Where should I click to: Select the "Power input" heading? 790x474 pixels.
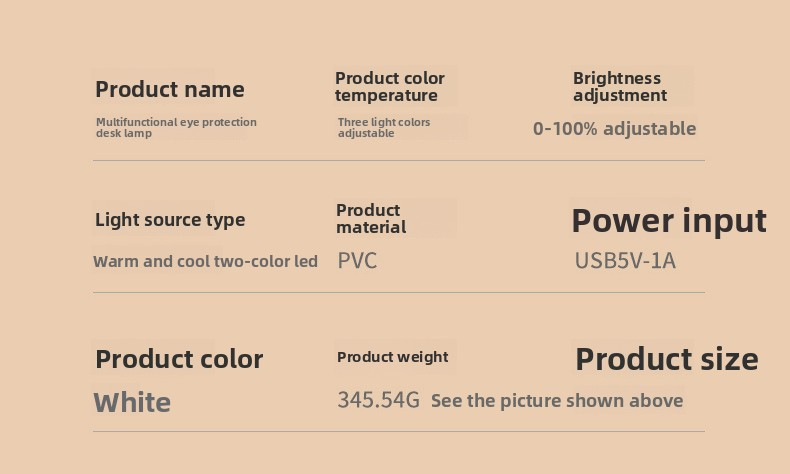[668, 220]
